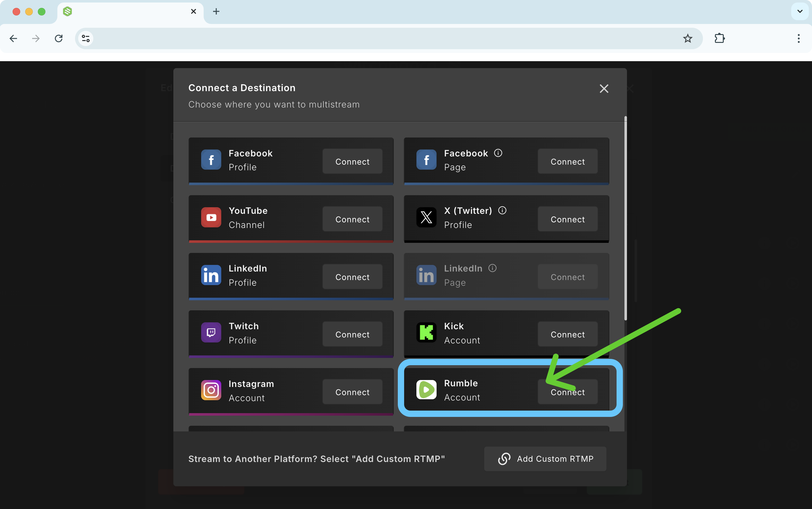Image resolution: width=812 pixels, height=509 pixels.
Task: Connect Instagram Account destination
Action: (x=352, y=392)
